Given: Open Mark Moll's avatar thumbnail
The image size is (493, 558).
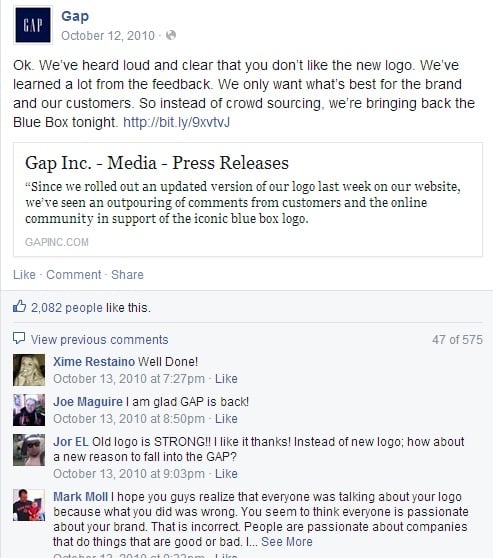Looking at the screenshot, I should click(x=29, y=505).
